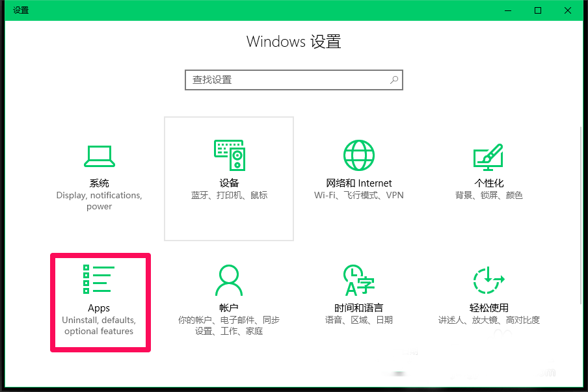
Task: Click the 蓝牙、打印机、鼠标 description
Action: click(229, 195)
